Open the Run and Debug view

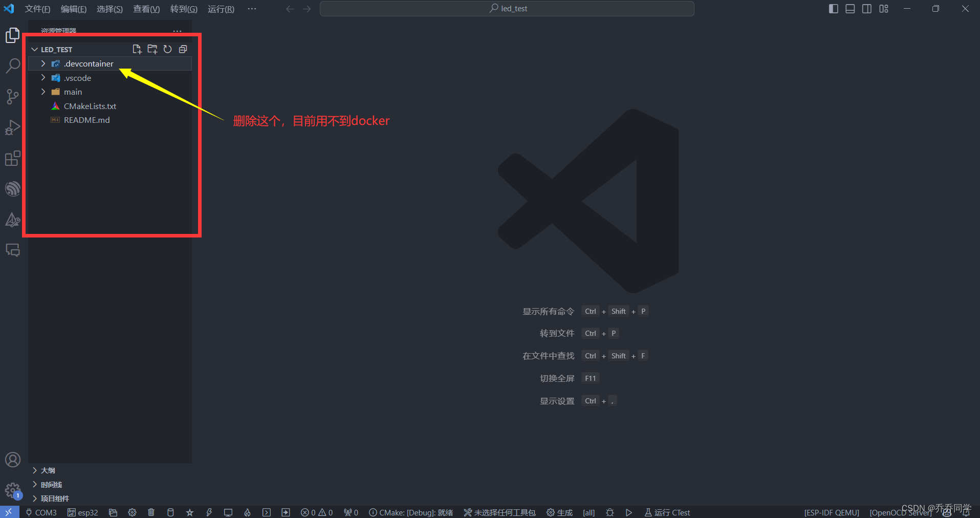tap(12, 127)
